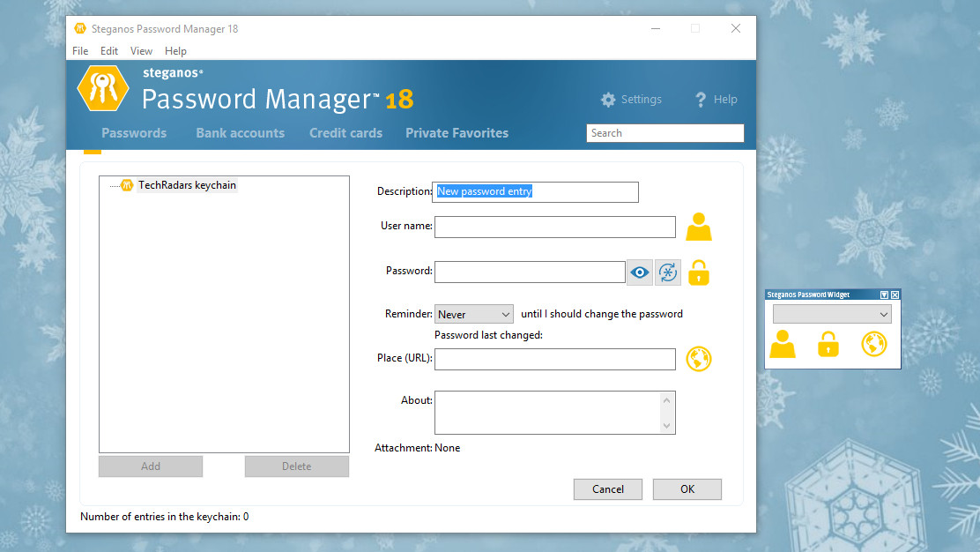Click the 'Attachment: None' text
This screenshot has height=552, width=980.
tap(418, 448)
